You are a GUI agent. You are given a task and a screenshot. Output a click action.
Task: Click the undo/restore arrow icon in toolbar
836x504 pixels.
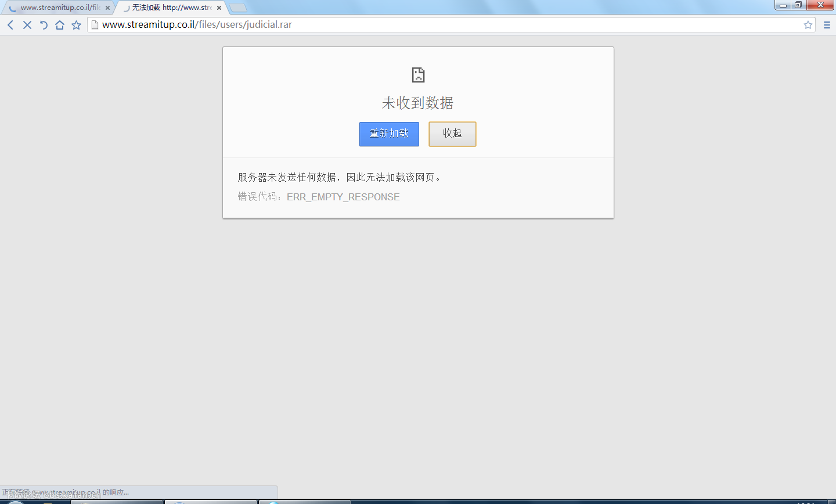[44, 25]
